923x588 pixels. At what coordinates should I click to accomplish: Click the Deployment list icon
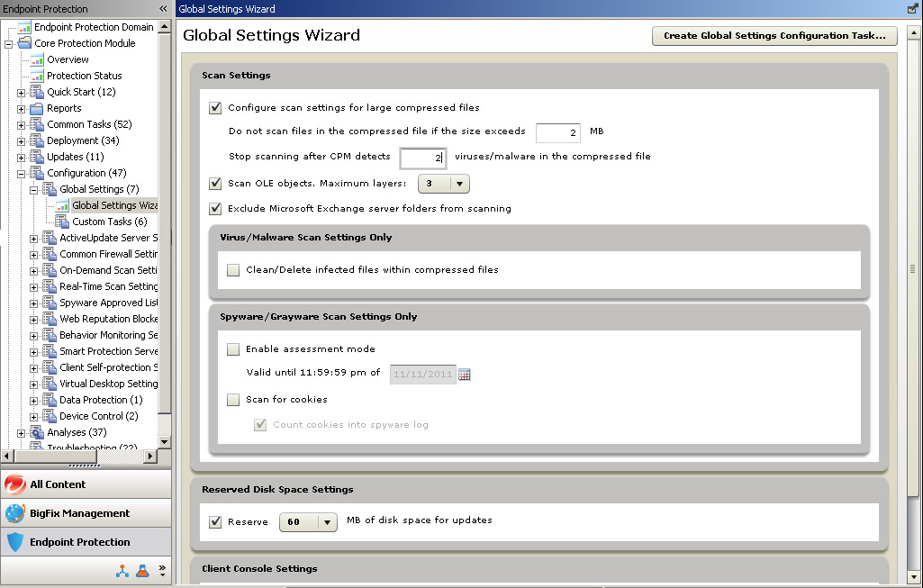point(37,140)
